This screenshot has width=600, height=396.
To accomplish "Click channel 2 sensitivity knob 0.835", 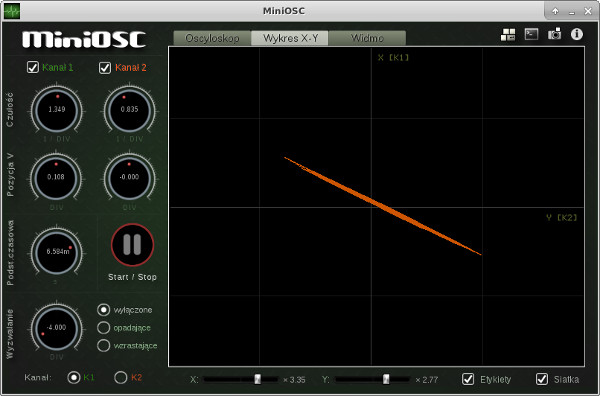I will pyautogui.click(x=129, y=111).
